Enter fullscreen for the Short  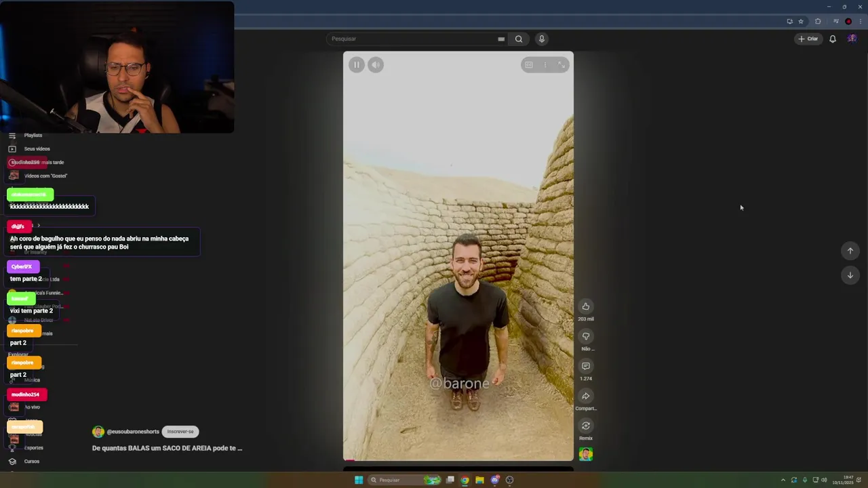[561, 65]
